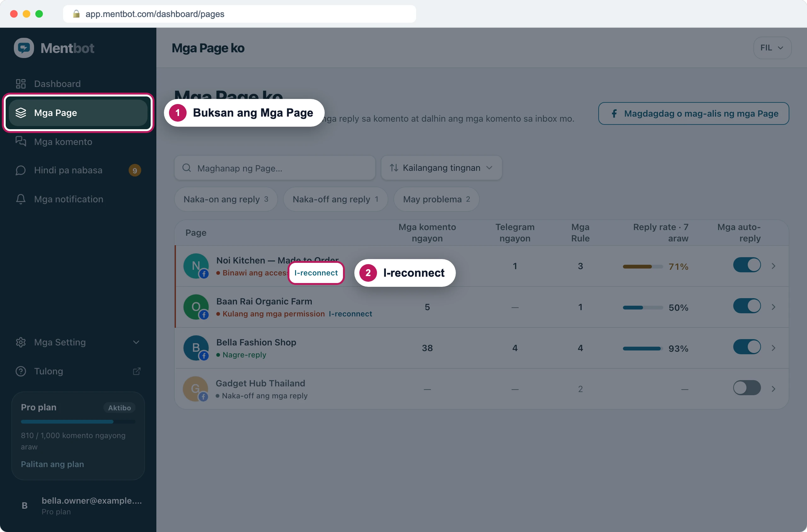Open Hindi pa nabasa list
Screen dimensions: 807x532
point(78,170)
